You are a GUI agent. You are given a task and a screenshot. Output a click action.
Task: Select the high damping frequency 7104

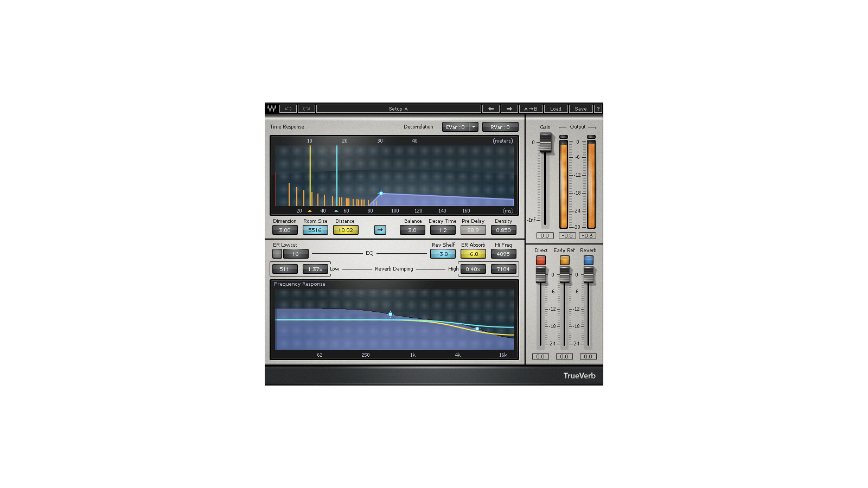coord(503,269)
